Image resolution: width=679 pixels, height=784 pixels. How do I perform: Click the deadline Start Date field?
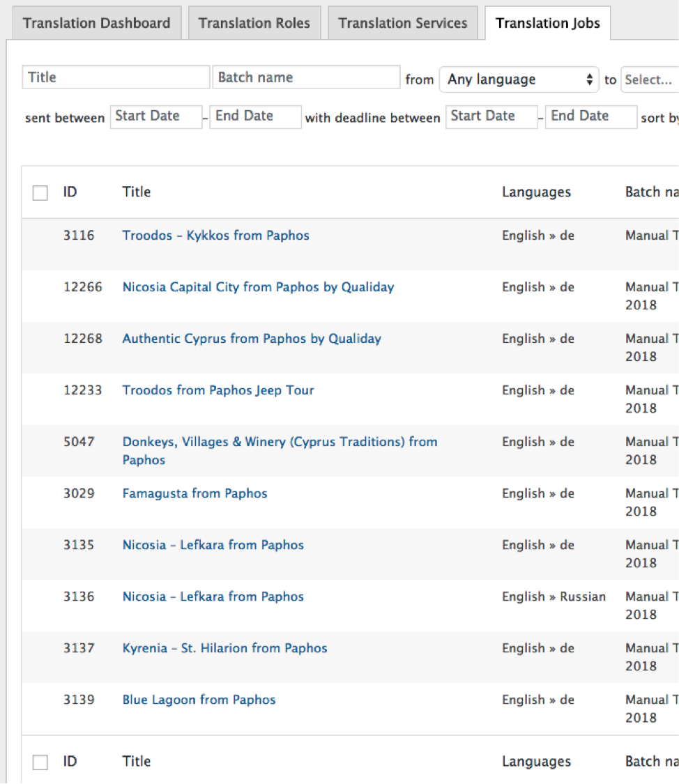[x=491, y=116]
